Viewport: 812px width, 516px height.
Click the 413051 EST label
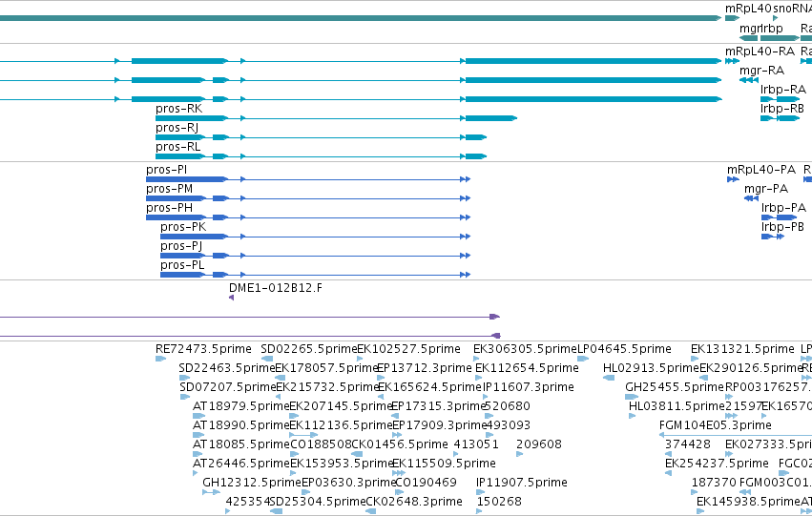[476, 445]
